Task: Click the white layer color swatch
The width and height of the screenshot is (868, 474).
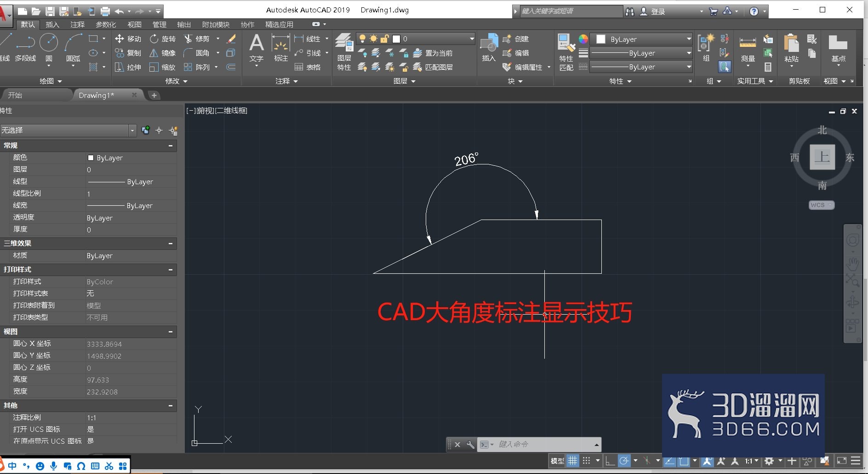Action: coord(396,39)
